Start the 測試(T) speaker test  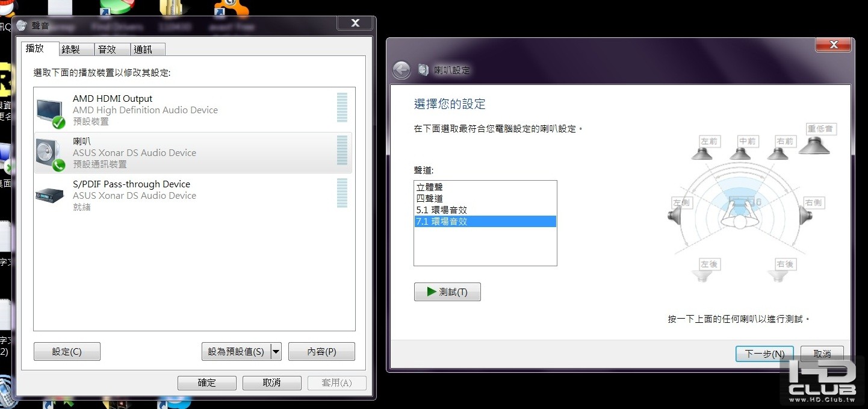click(x=447, y=292)
